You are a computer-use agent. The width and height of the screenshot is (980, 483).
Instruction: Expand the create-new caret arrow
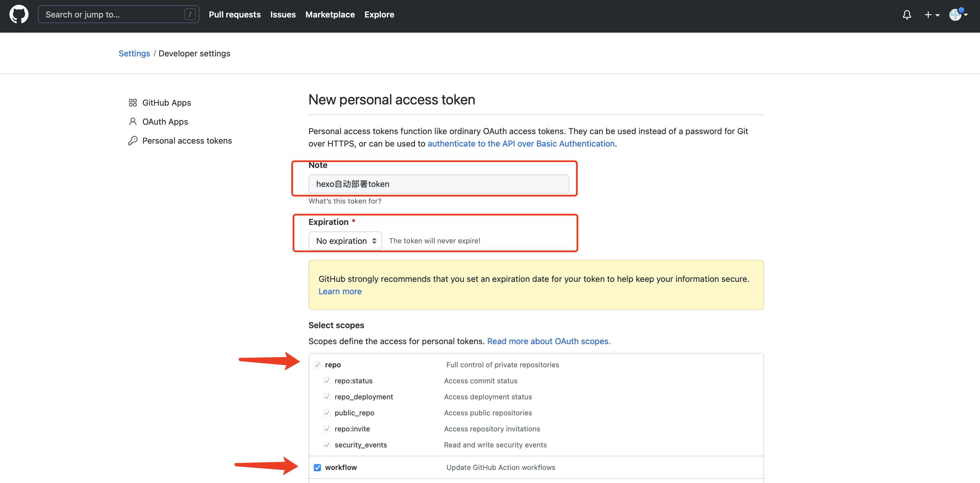coord(937,15)
